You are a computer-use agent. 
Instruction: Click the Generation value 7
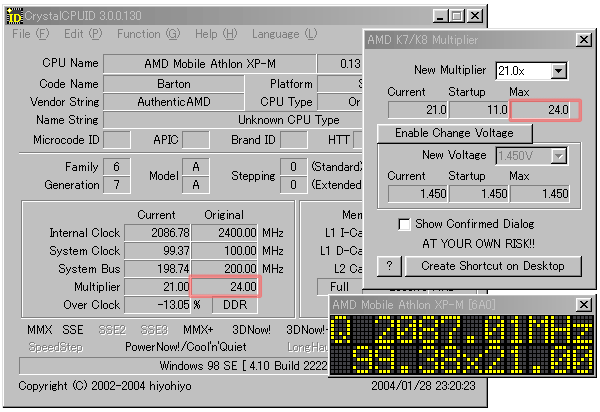117,185
